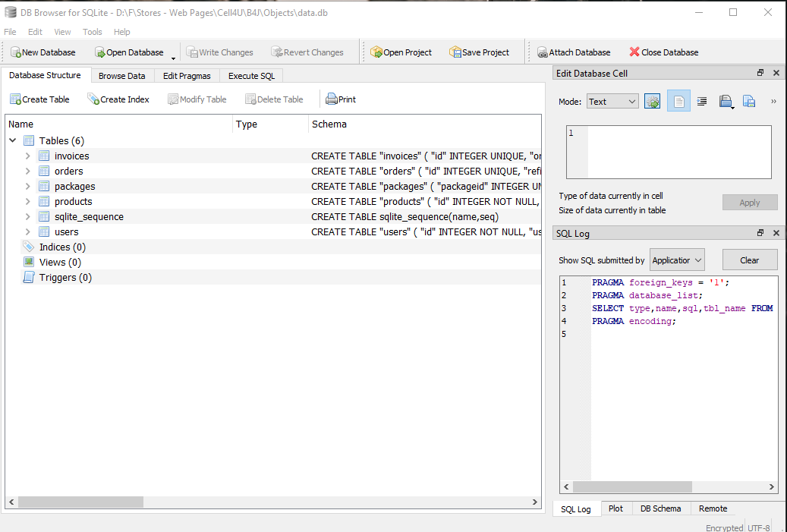
Task: Float the Edit Database Cell panel
Action: (x=760, y=73)
